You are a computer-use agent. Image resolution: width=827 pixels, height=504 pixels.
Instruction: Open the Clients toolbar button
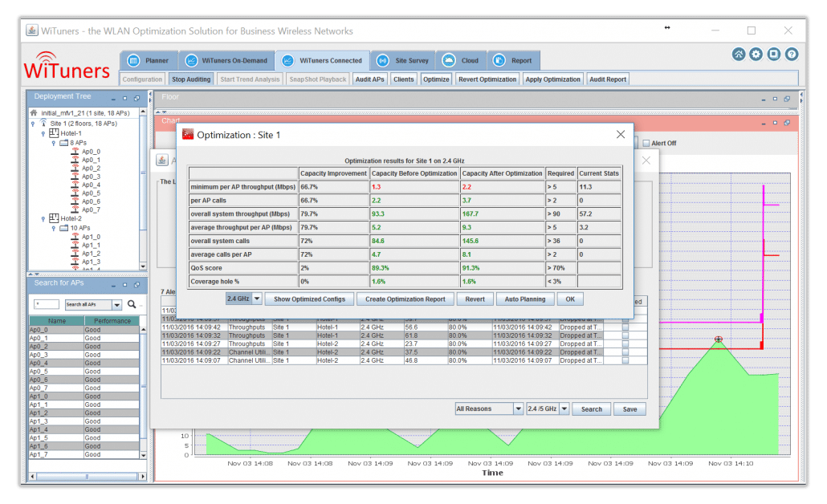coord(404,79)
